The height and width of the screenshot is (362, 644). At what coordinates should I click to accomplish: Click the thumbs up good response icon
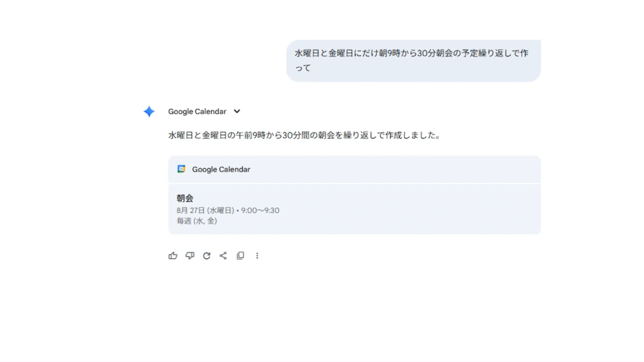173,256
